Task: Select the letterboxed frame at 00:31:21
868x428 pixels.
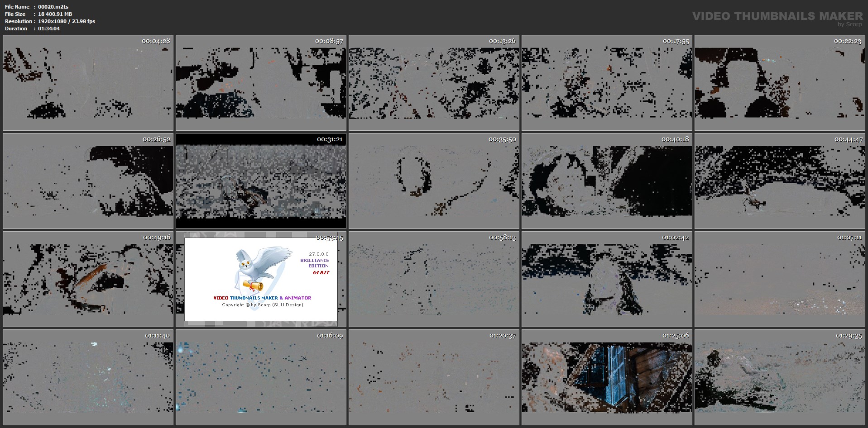Action: pyautogui.click(x=261, y=181)
